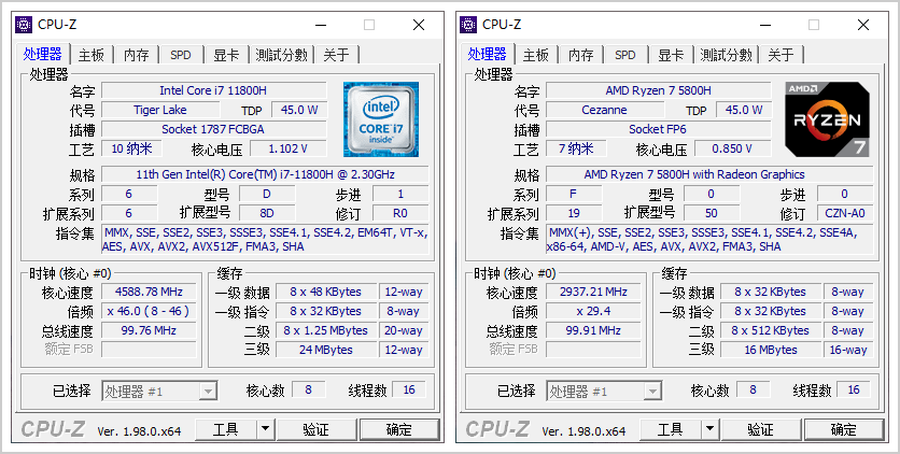900x454 pixels.
Task: Close the left CPU-Z window
Action: [x=417, y=24]
